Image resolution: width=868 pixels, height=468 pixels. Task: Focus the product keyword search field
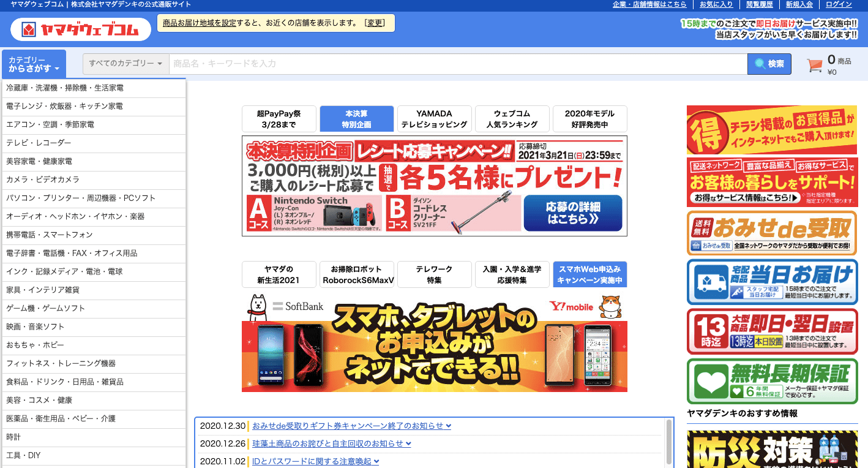458,64
